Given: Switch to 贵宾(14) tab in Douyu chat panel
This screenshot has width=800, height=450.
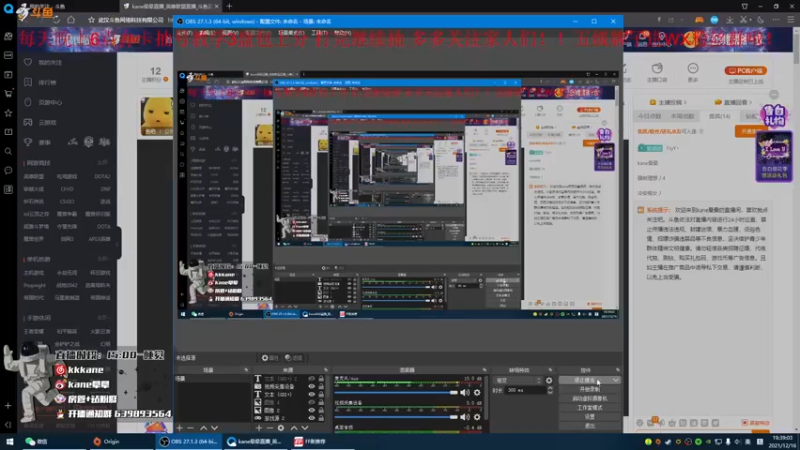Looking at the screenshot, I should click(x=719, y=116).
